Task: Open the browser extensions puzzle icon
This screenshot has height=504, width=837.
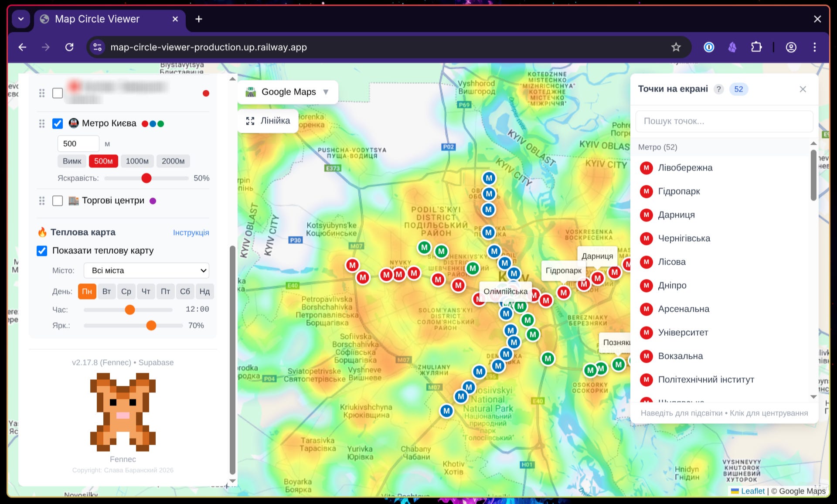Action: (x=756, y=47)
